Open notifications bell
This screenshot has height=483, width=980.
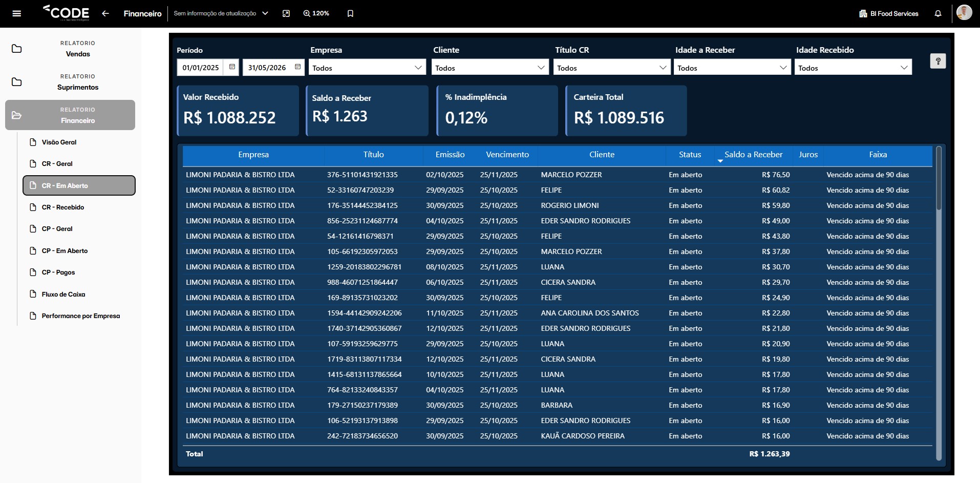click(x=938, y=13)
